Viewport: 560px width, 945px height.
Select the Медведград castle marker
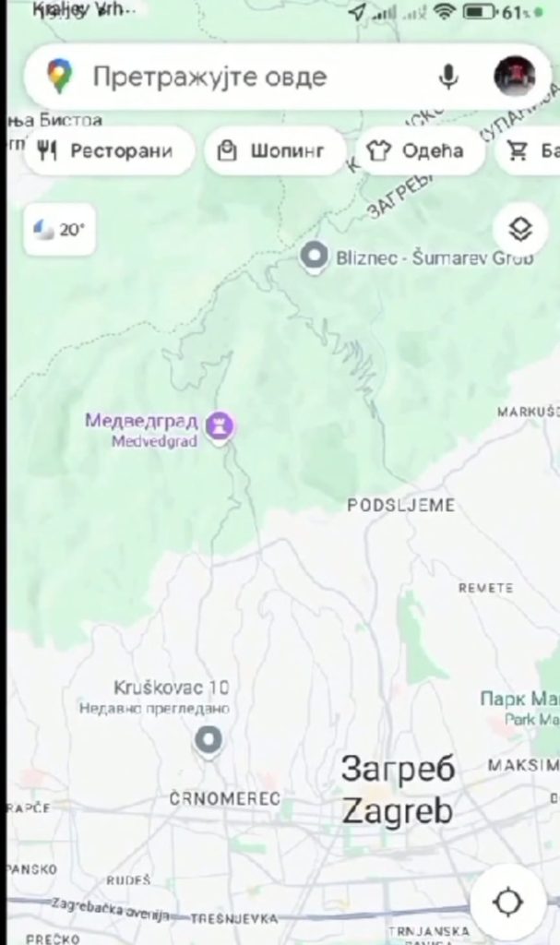(220, 426)
